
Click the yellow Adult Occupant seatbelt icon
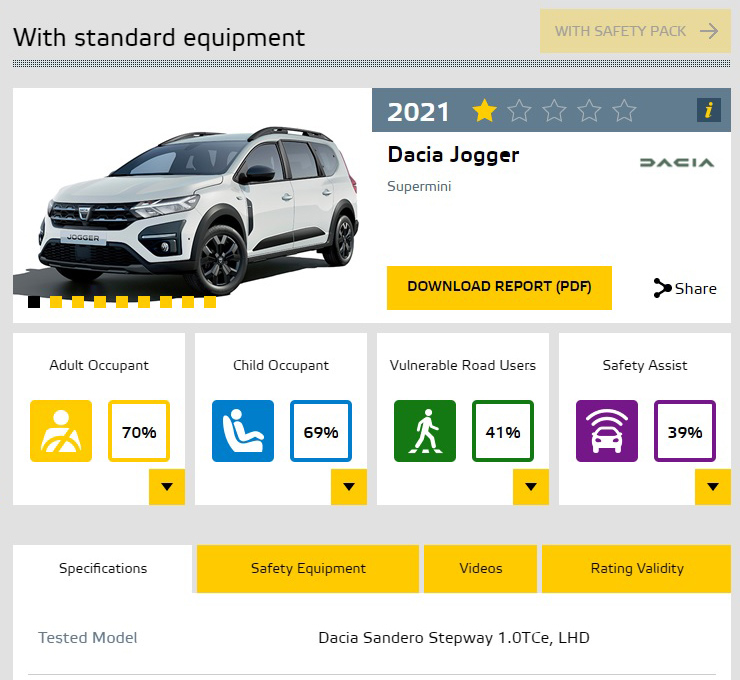click(61, 431)
